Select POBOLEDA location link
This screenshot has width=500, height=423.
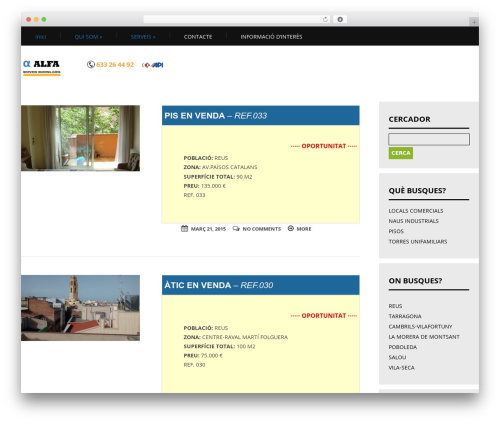(x=403, y=347)
